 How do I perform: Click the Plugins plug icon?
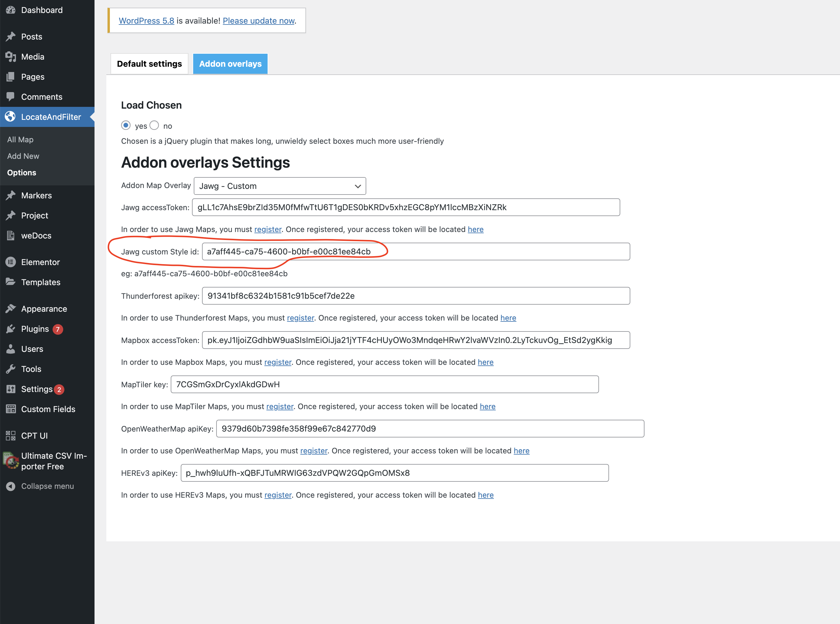tap(11, 329)
